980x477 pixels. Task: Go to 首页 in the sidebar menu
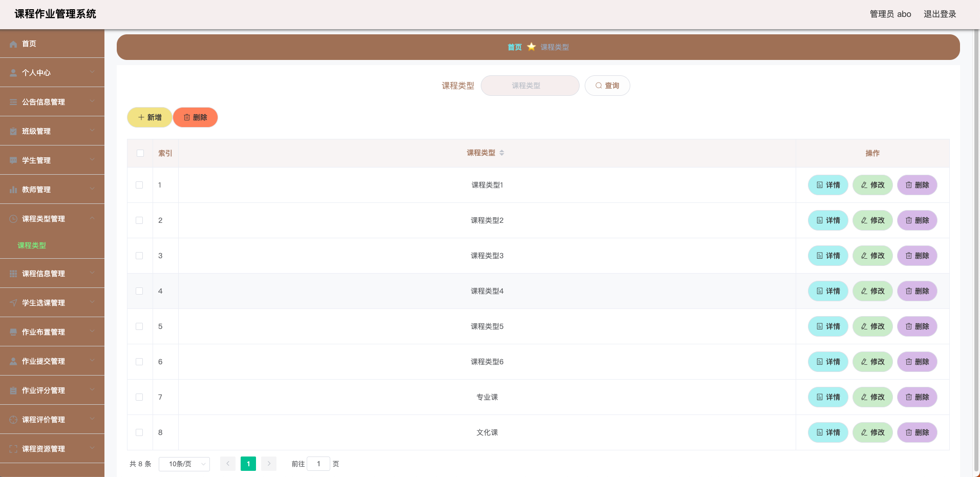click(52, 44)
